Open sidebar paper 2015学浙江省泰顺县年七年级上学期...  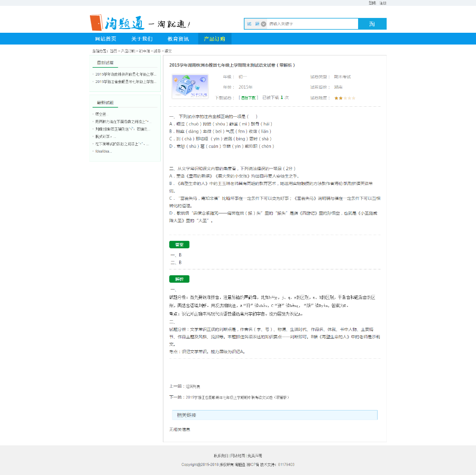coord(126,82)
